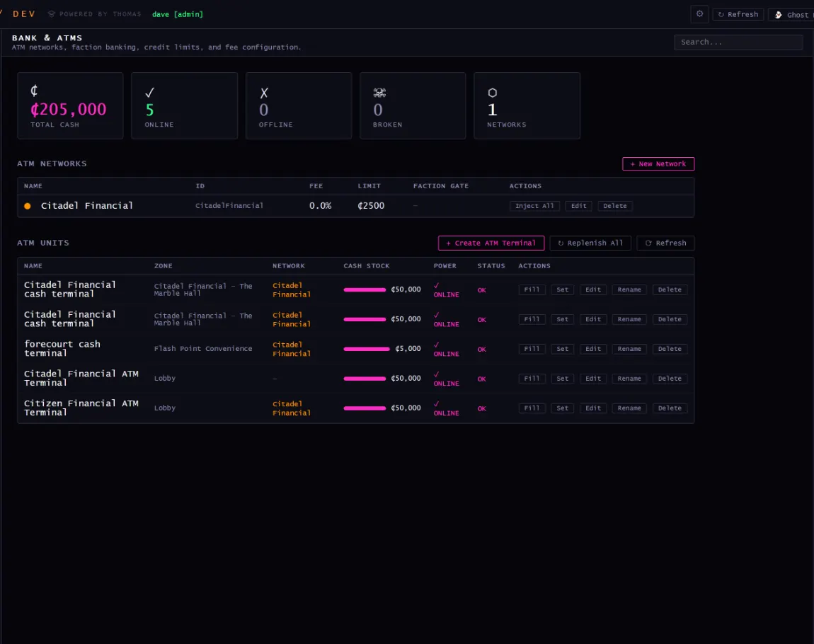Viewport: 814px width, 644px height.
Task: Click the Offline X stat icon
Action: pos(264,93)
